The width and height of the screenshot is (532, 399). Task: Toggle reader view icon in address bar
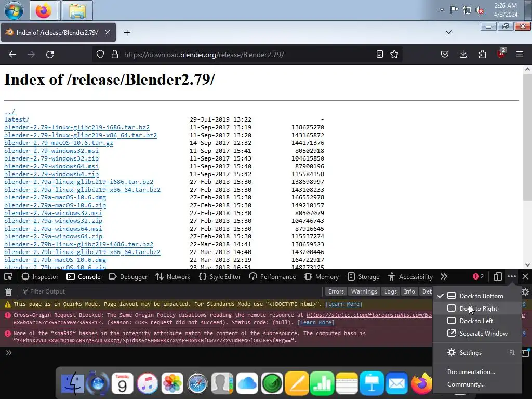tap(380, 54)
